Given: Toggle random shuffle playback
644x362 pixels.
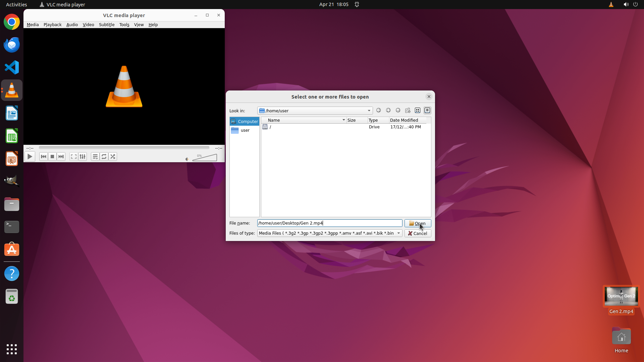Looking at the screenshot, I should point(113,157).
